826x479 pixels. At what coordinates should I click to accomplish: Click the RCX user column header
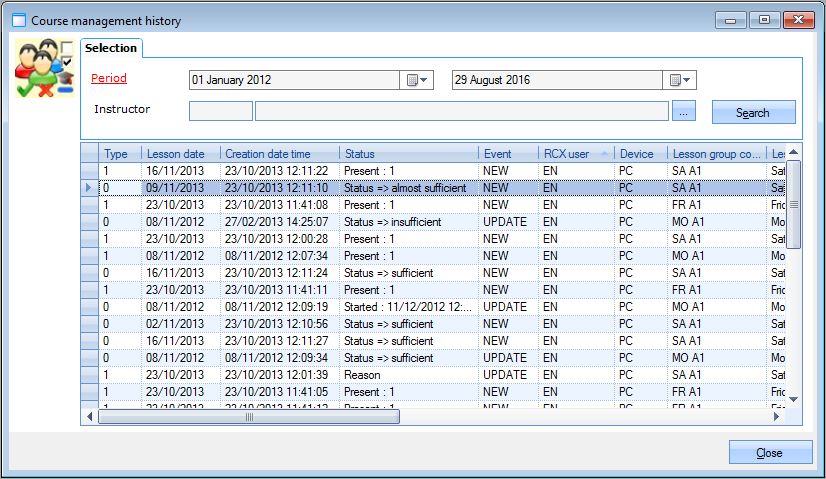pyautogui.click(x=575, y=154)
